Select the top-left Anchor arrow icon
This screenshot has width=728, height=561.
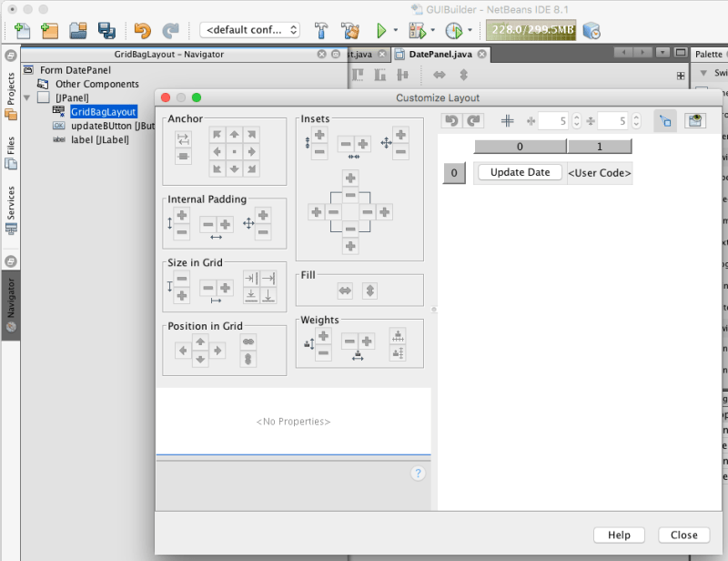pyautogui.click(x=218, y=134)
